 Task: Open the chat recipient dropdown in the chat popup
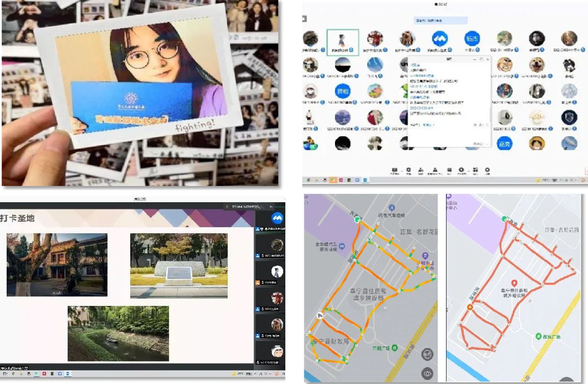tap(429, 125)
